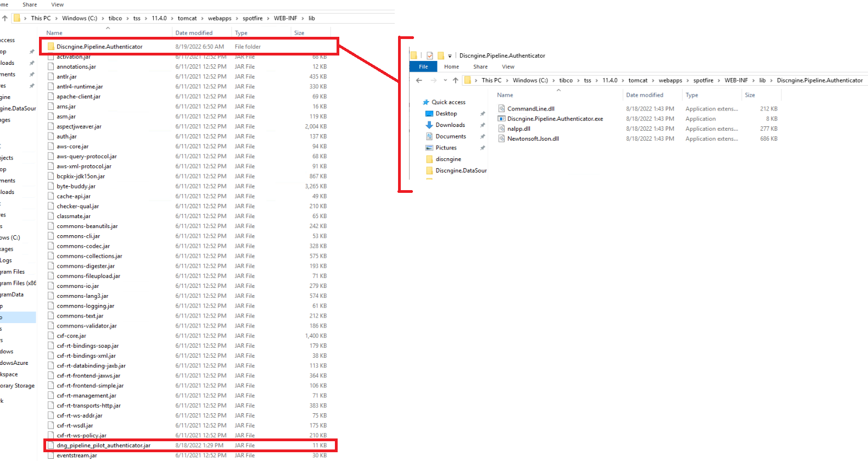
Task: Click the New folder icon in the right window's title bar
Action: click(x=440, y=55)
